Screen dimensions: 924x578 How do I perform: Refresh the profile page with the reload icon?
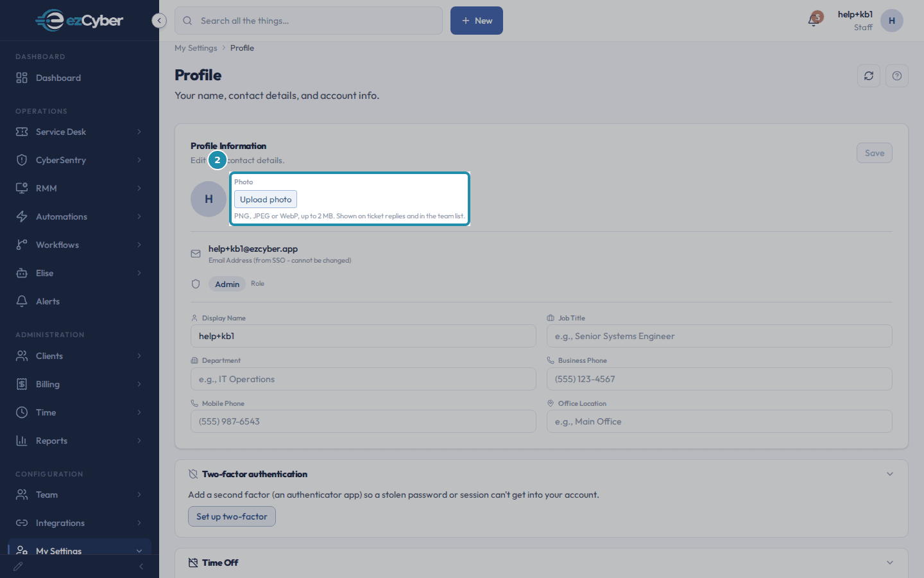[x=869, y=76]
